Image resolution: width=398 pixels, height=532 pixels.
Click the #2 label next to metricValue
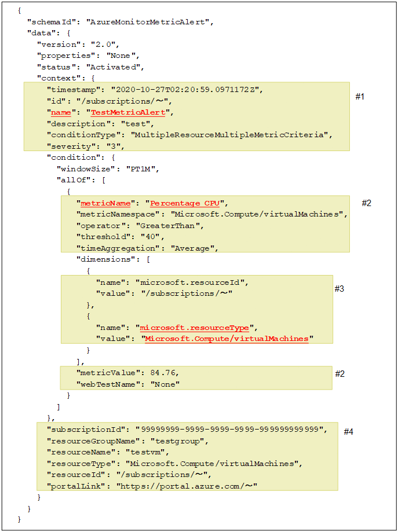coord(339,373)
